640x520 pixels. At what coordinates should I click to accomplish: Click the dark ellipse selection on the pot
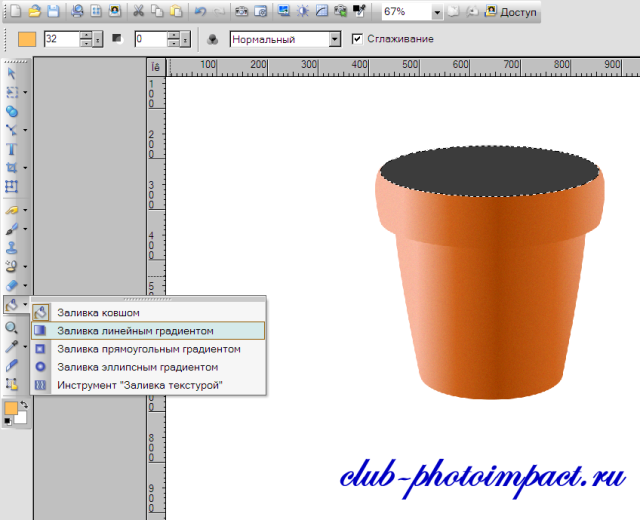pos(489,171)
